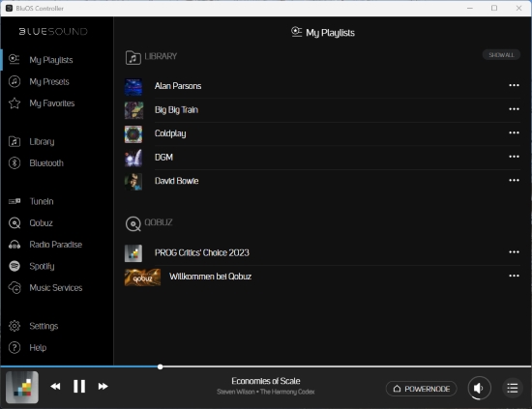
Task: Open Library menu item
Action: click(42, 142)
